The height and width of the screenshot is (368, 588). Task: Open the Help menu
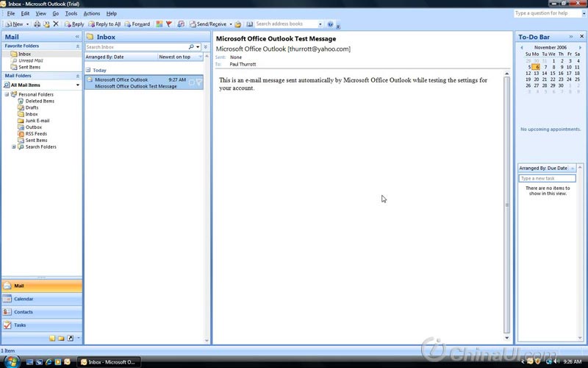click(x=112, y=13)
